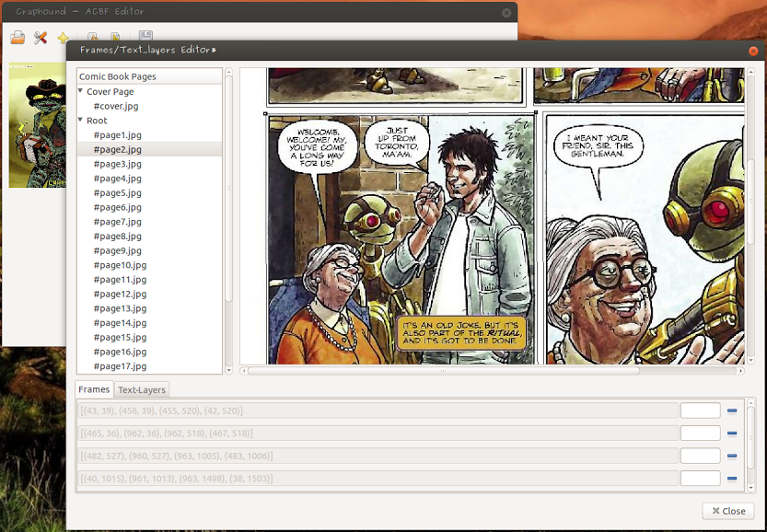The width and height of the screenshot is (767, 532).
Task: Select #page12.jpg in the pages tree
Action: [x=120, y=294]
